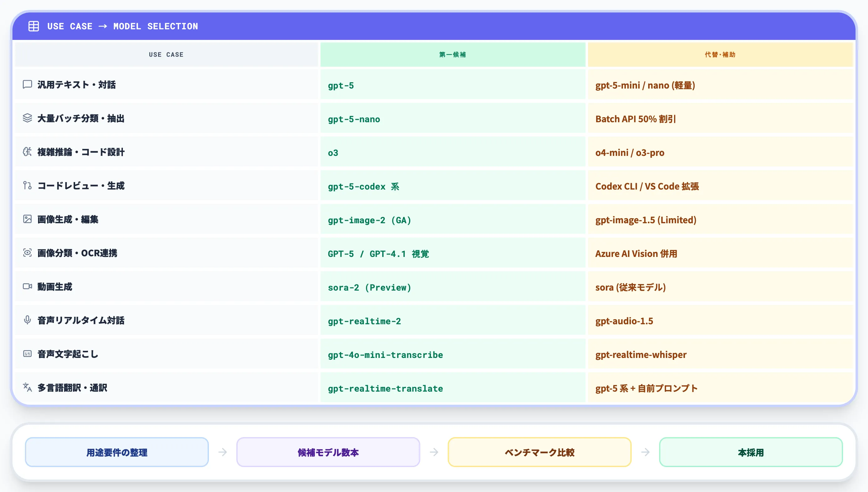Click the gpt-image-1.5 (Limited) cell
868x492 pixels.
tap(720, 219)
